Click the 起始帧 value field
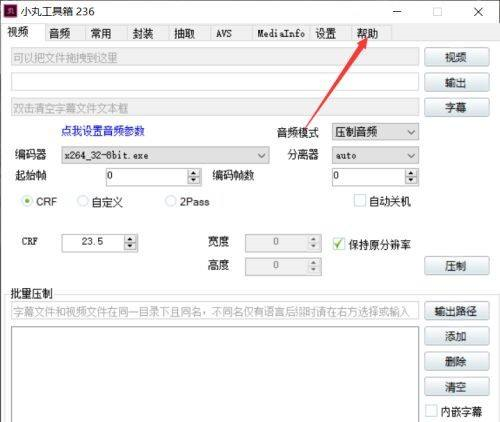This screenshot has width=500, height=422. pos(147,177)
